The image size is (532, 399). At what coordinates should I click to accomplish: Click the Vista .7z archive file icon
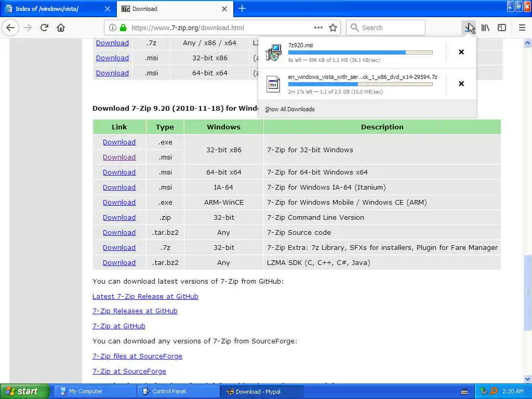[x=273, y=84]
